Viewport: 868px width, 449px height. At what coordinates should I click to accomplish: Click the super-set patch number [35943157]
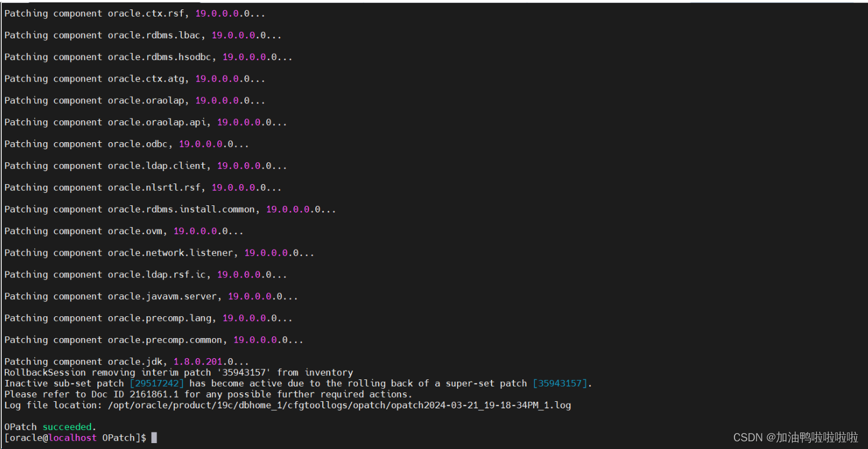[560, 384]
